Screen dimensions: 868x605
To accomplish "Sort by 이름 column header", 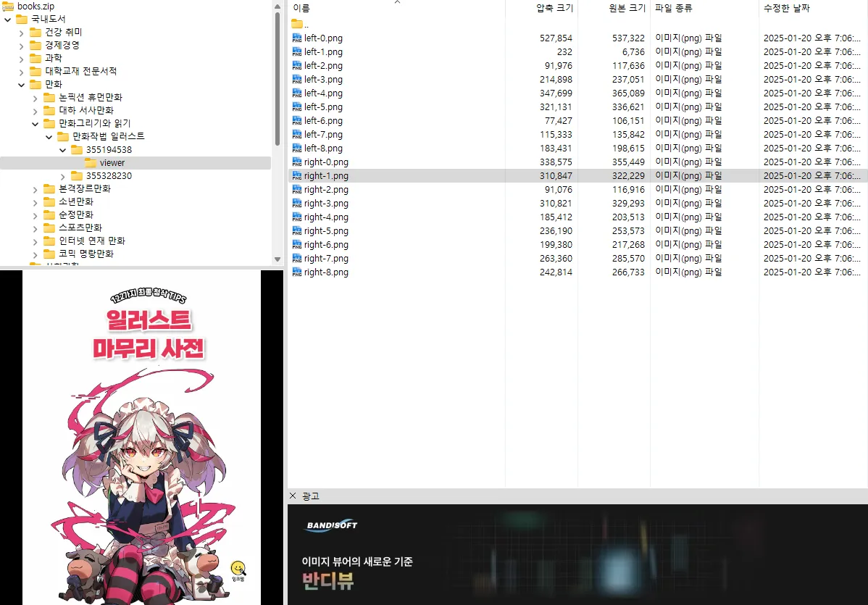I will tap(301, 8).
